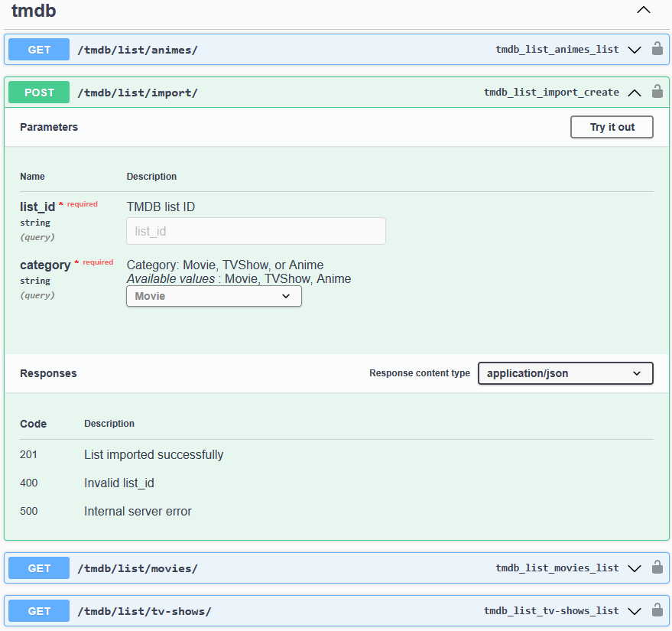
Task: Click lock icon for tmdb_list_movies_list
Action: click(657, 567)
